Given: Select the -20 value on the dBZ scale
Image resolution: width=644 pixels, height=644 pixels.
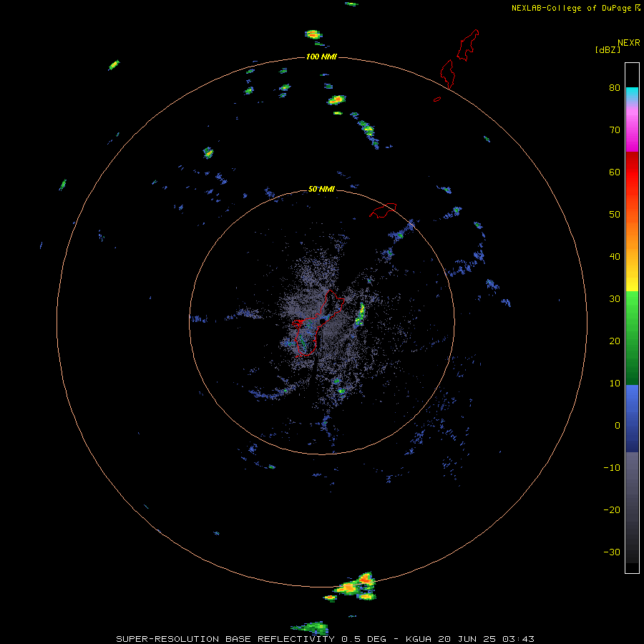Looking at the screenshot, I should pyautogui.click(x=612, y=510).
